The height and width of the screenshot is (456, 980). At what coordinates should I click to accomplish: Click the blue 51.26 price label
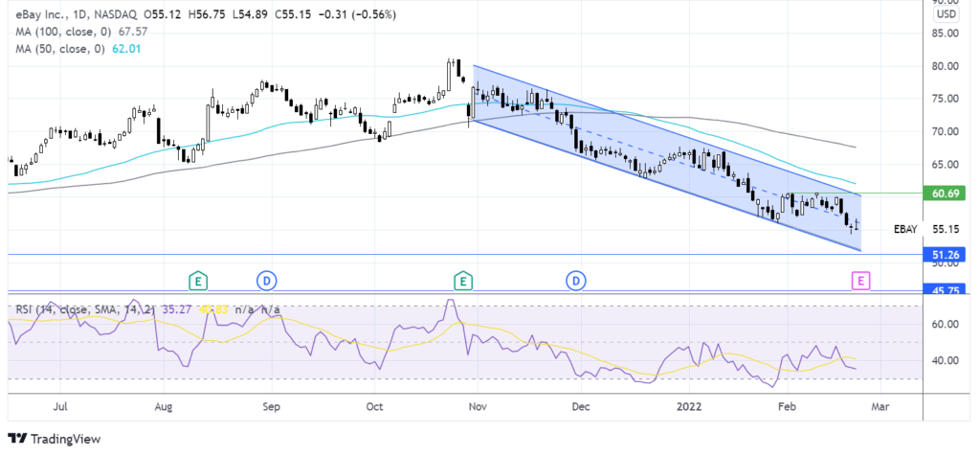944,254
